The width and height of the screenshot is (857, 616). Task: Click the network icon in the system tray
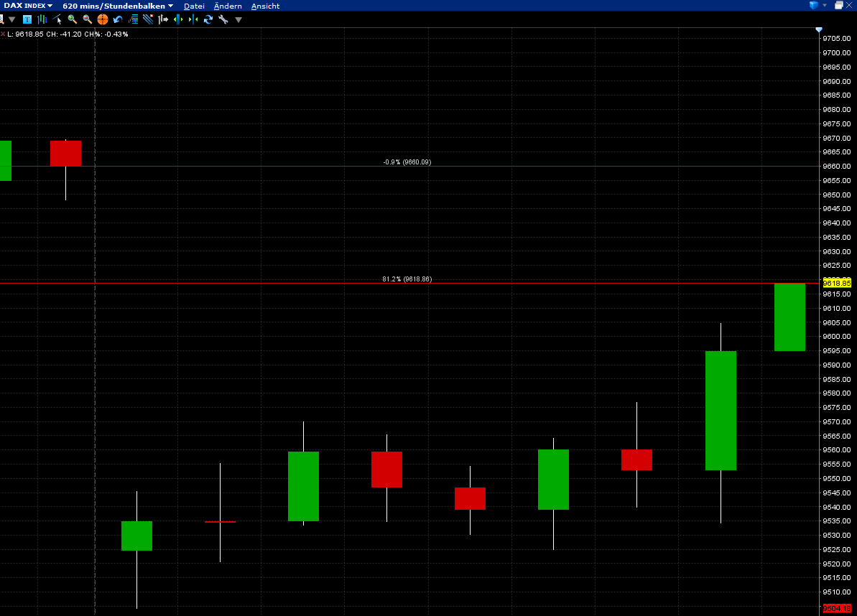[812, 4]
